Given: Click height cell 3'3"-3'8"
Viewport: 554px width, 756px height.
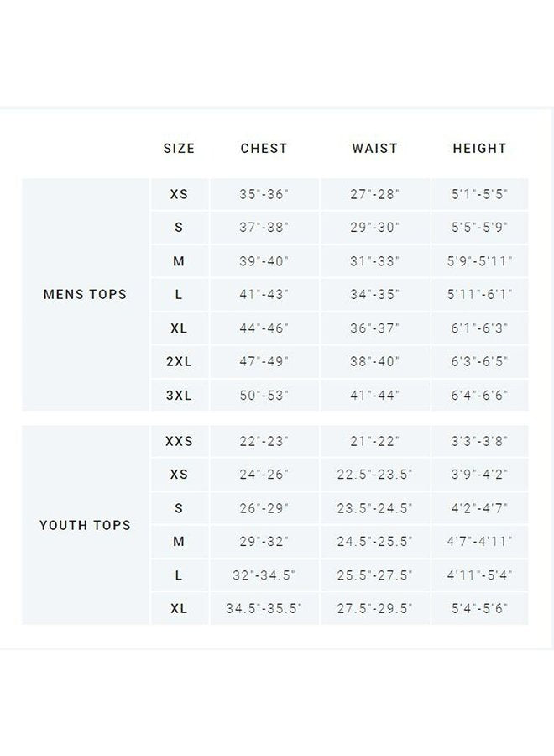Looking at the screenshot, I should (x=479, y=441).
